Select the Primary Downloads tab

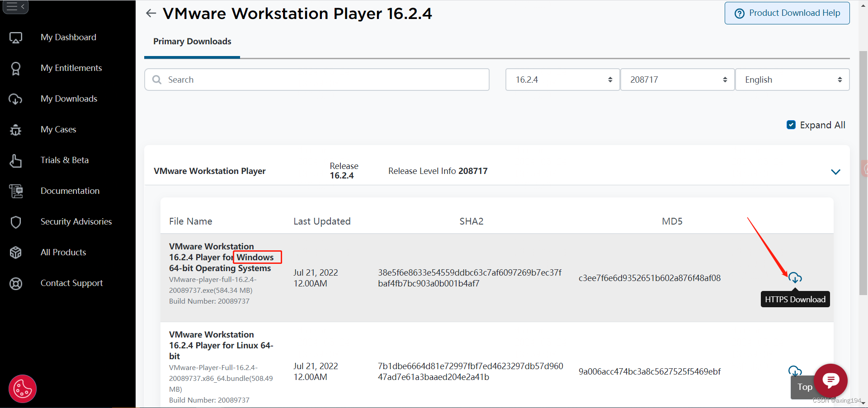[x=192, y=42]
